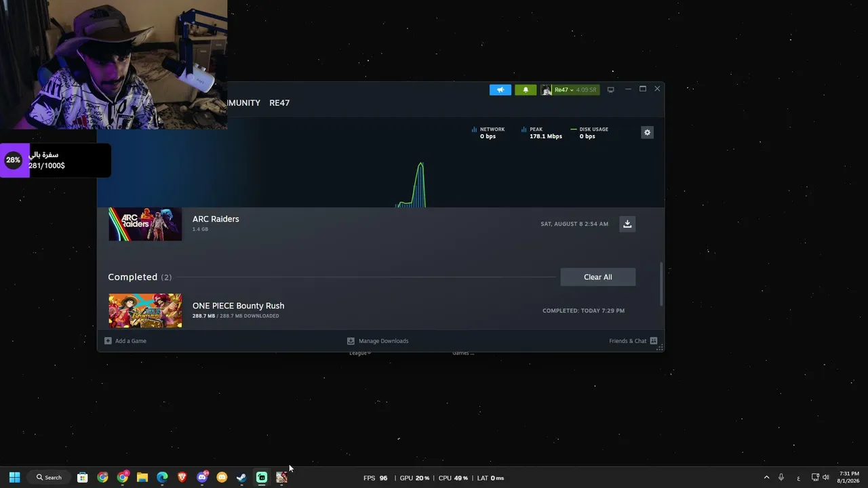Open Manage Downloads
This screenshot has width=868, height=488.
click(378, 341)
